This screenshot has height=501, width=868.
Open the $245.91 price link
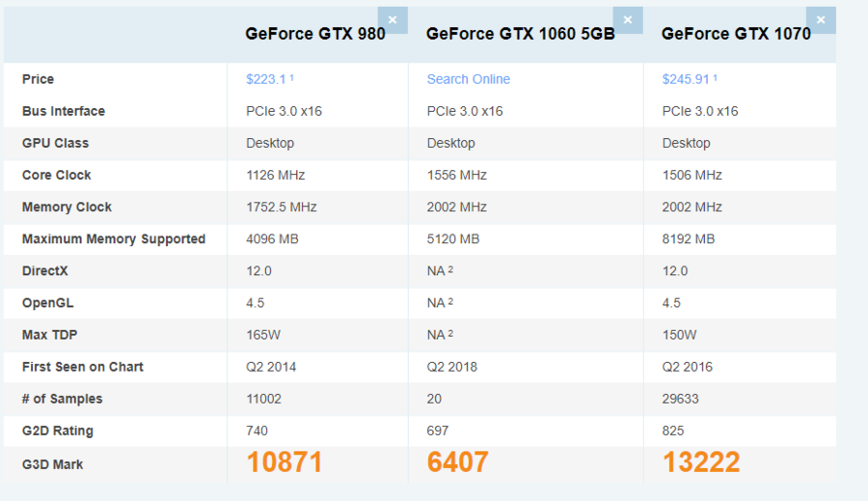pos(686,79)
